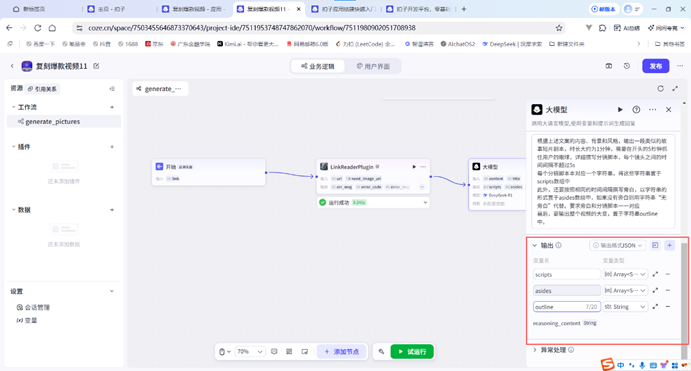The width and height of the screenshot is (691, 371).
Task: Click the scripts variable name field
Action: (x=566, y=274)
